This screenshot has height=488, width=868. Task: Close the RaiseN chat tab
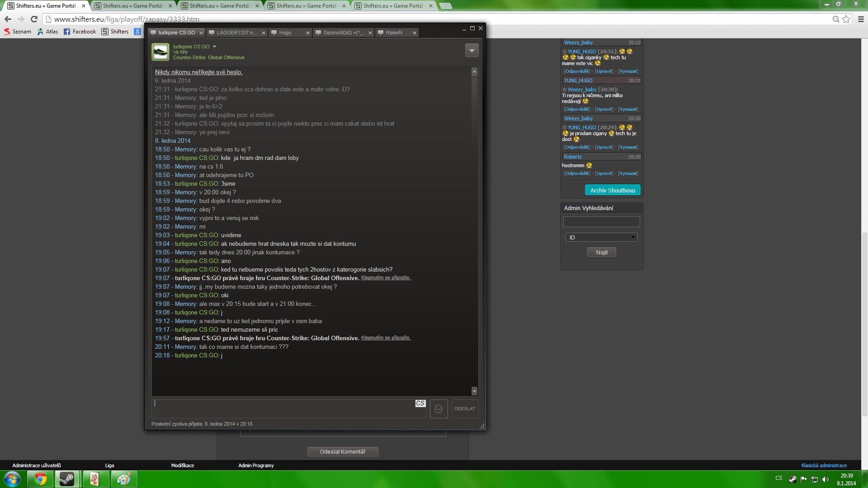(414, 33)
